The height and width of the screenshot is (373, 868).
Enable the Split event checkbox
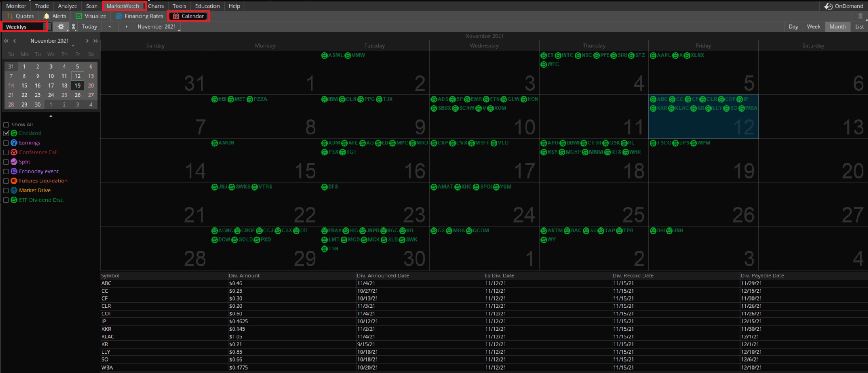6,162
